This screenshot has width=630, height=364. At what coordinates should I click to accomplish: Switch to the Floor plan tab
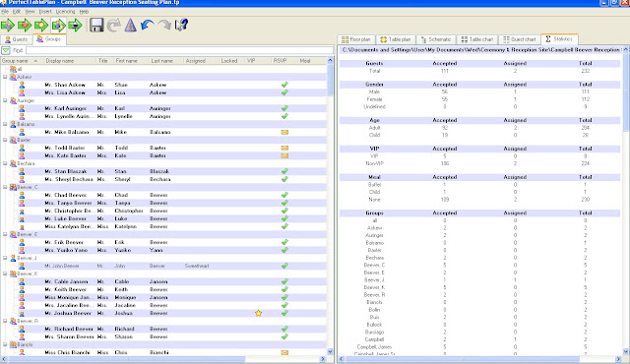pos(356,39)
